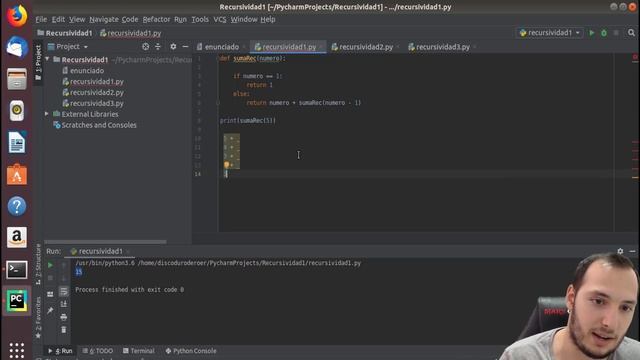Screen dimensions: 640x360
Task: Open the 6: TODO tool window
Action: tap(98, 351)
